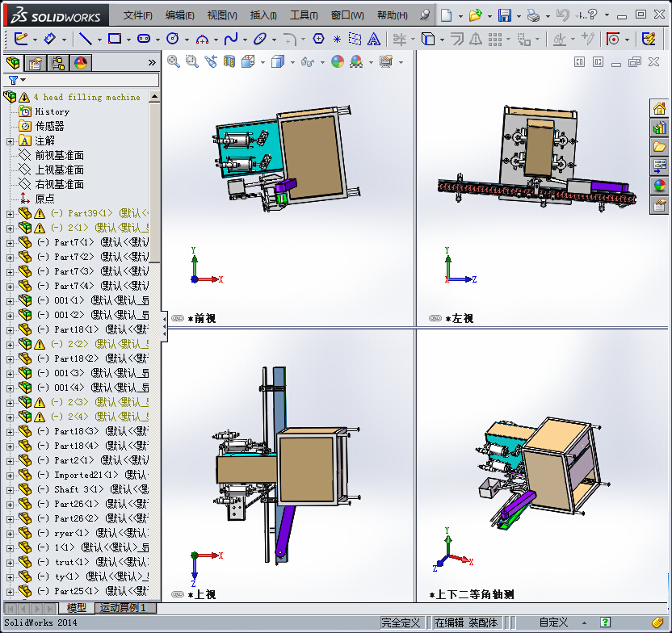Open the Edit Appearance color ball
The width and height of the screenshot is (672, 633).
[338, 61]
